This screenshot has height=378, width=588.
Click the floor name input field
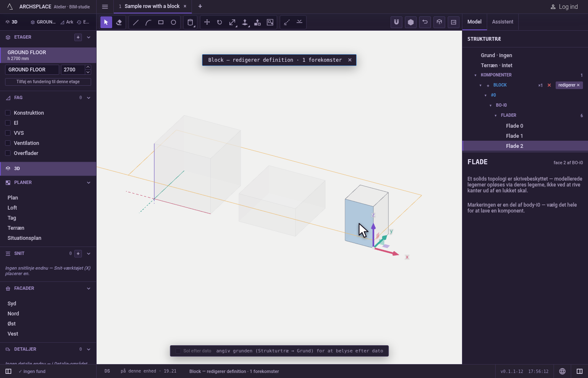coord(32,70)
